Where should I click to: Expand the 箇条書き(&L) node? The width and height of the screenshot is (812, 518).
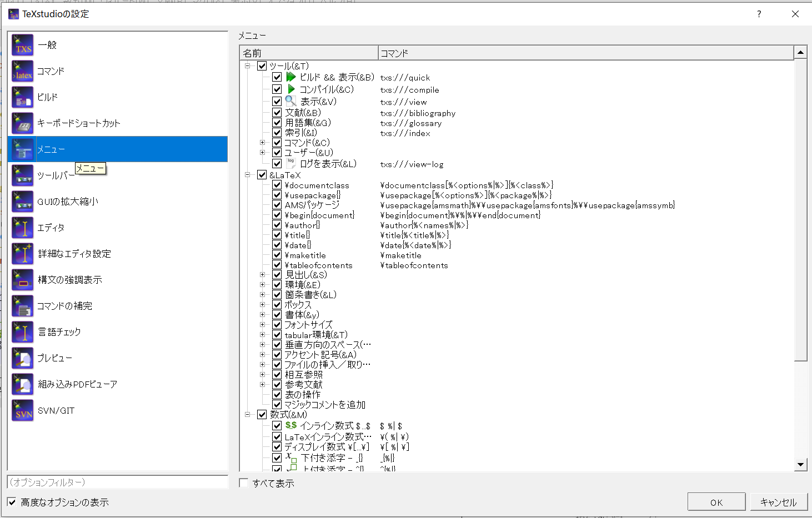[x=263, y=295]
